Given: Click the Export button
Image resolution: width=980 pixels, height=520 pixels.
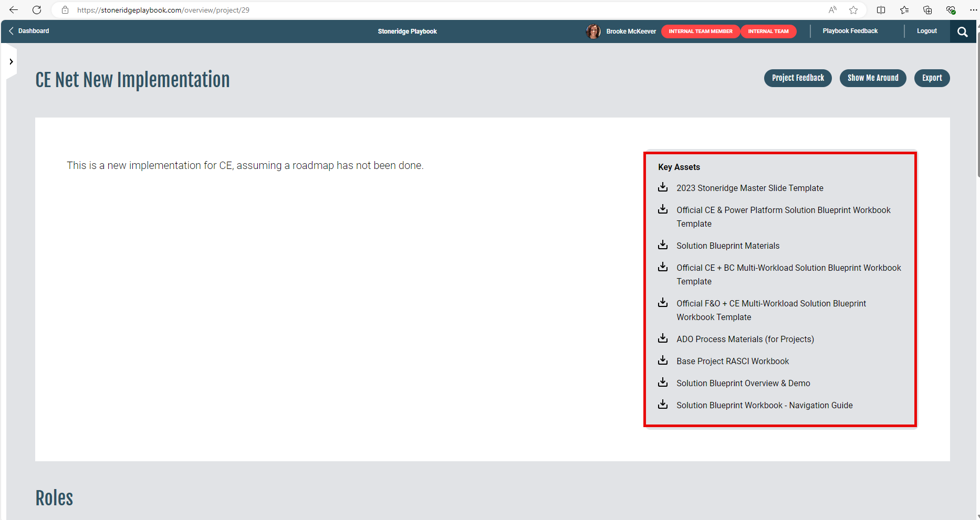Looking at the screenshot, I should (932, 78).
